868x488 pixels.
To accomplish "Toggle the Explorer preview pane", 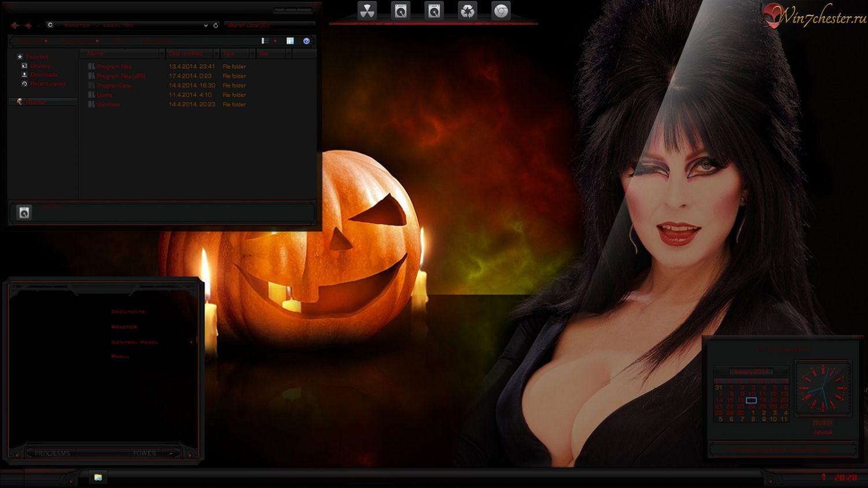I will [290, 41].
